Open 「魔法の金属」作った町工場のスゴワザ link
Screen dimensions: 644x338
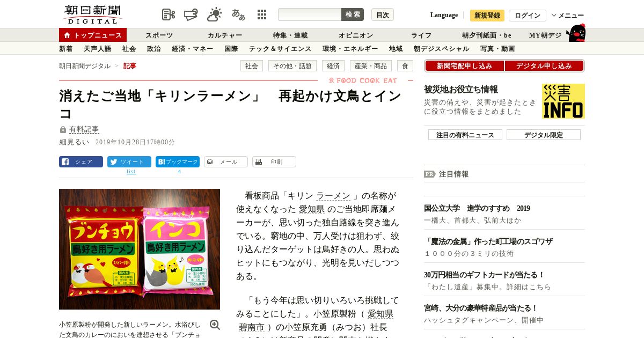[488, 241]
